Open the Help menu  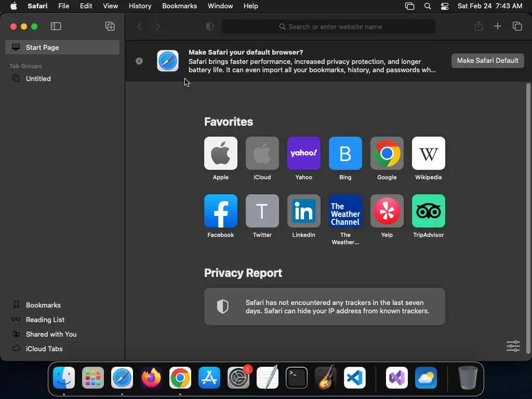click(x=251, y=6)
